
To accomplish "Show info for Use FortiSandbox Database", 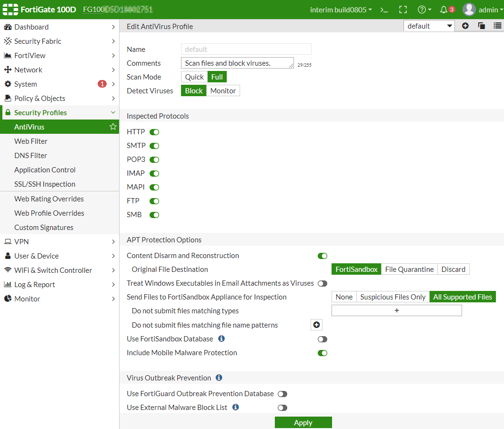I will point(222,339).
